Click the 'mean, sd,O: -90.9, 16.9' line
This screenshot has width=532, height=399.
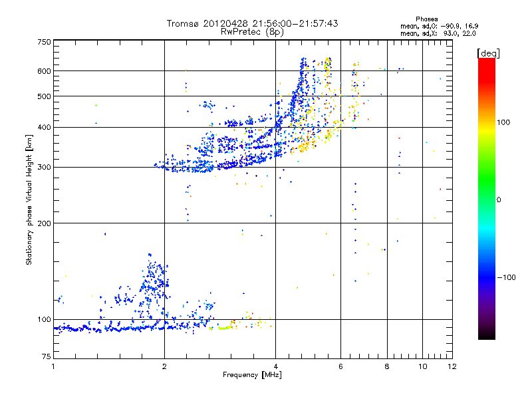tap(440, 26)
